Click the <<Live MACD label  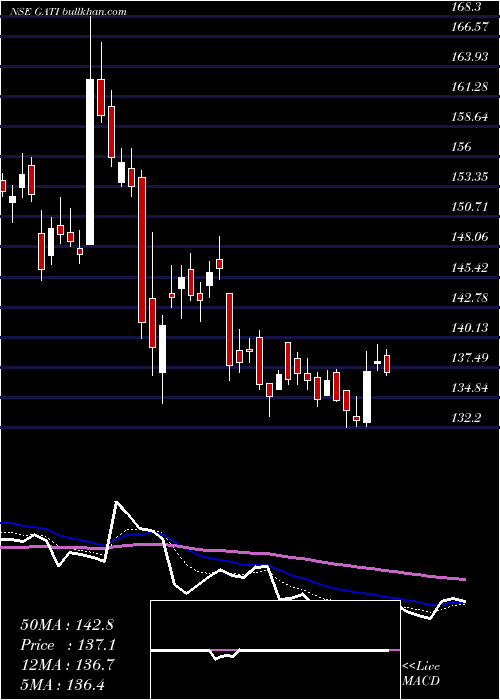pos(421,673)
